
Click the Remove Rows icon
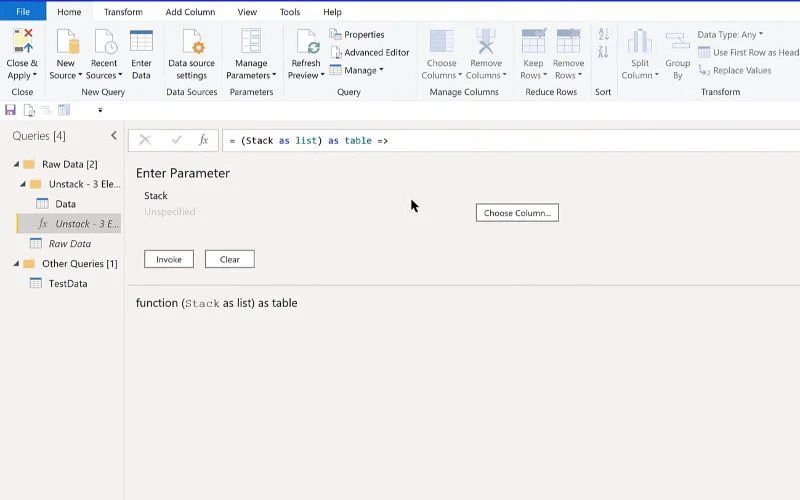click(x=568, y=41)
